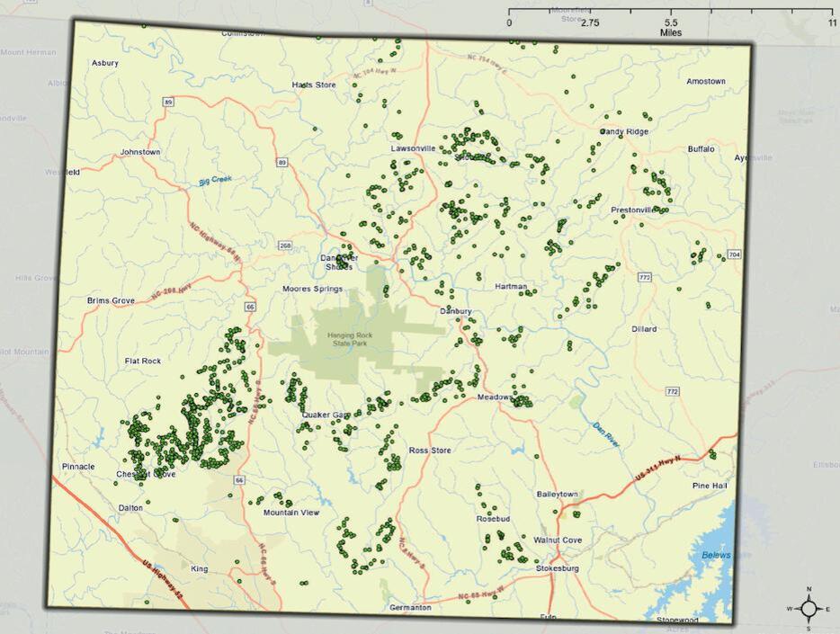Click the route 704 shield marker
The width and height of the screenshot is (840, 634).
(x=733, y=254)
